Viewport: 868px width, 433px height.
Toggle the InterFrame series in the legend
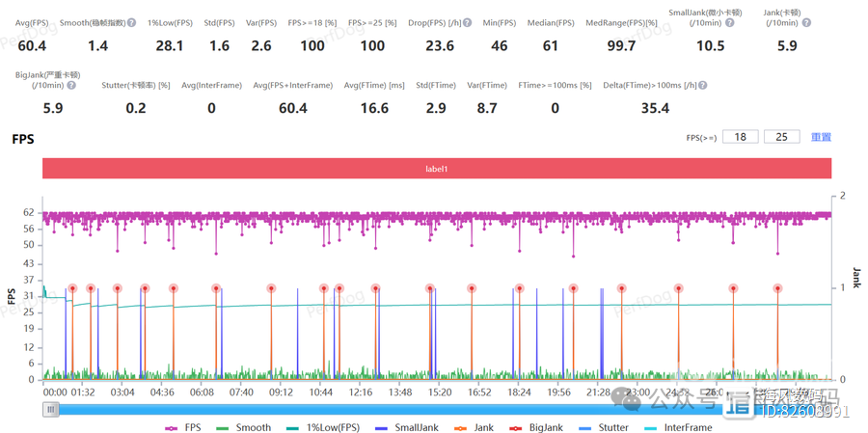coord(679,427)
